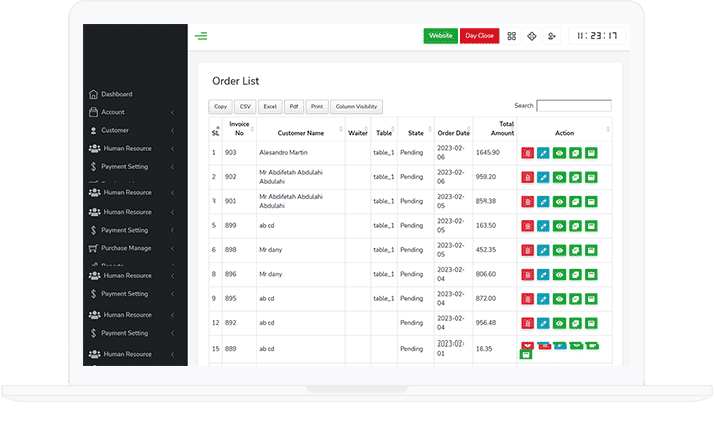Click the red delete icon for invoice 903
Viewport: 715px width, 430px height.
click(527, 153)
